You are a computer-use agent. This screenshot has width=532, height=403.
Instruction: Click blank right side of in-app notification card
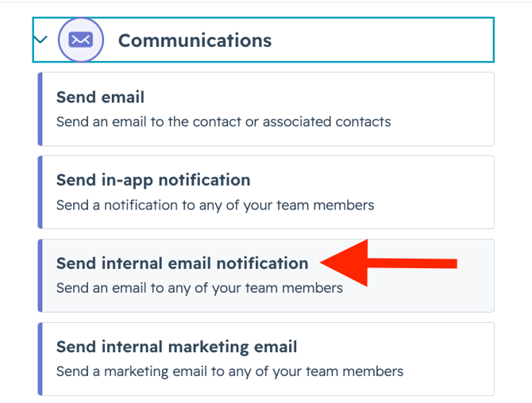pos(445,193)
